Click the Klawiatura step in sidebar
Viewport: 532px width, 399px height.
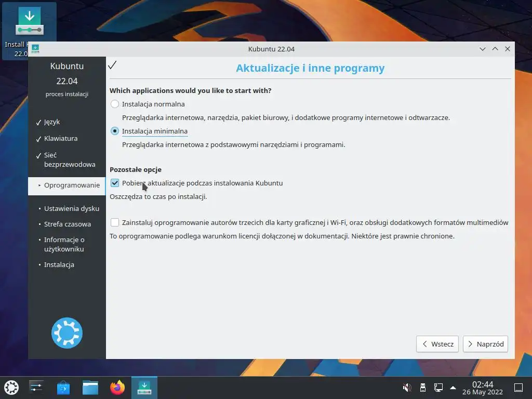[60, 138]
